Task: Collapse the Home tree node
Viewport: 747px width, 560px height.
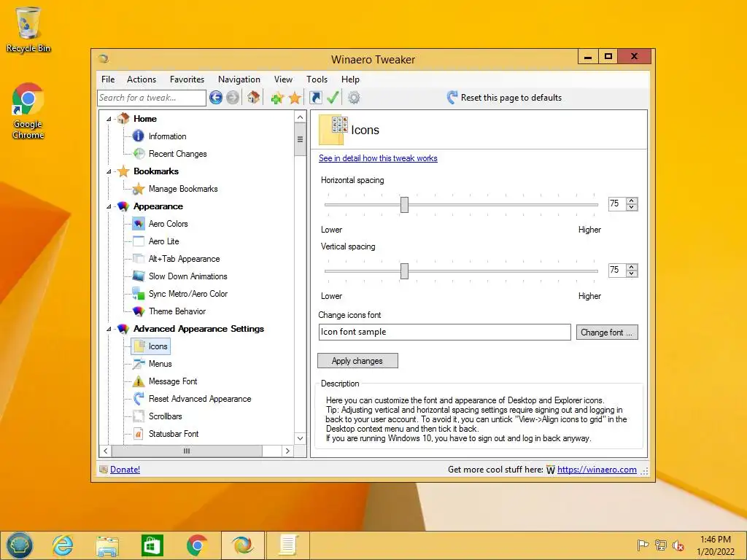Action: coord(109,119)
